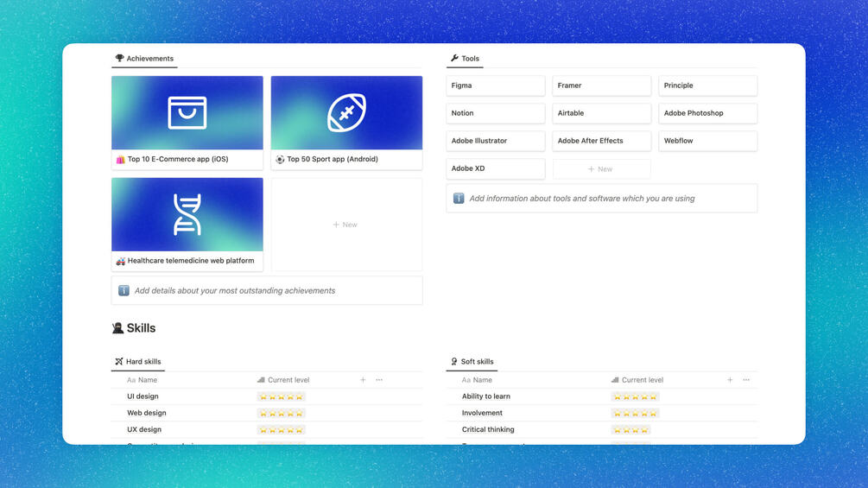Open more options in Soft skills table
868x488 pixels.
tap(746, 380)
